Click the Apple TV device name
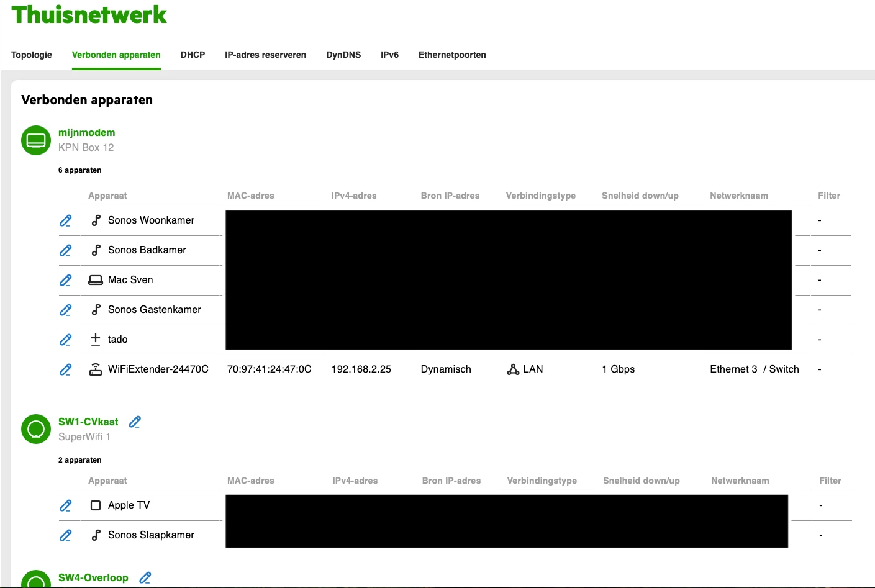 [129, 505]
